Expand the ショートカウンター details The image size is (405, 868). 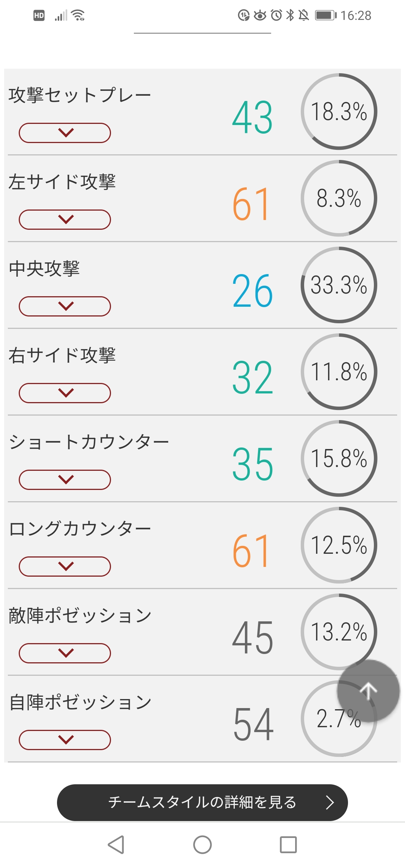tap(65, 480)
